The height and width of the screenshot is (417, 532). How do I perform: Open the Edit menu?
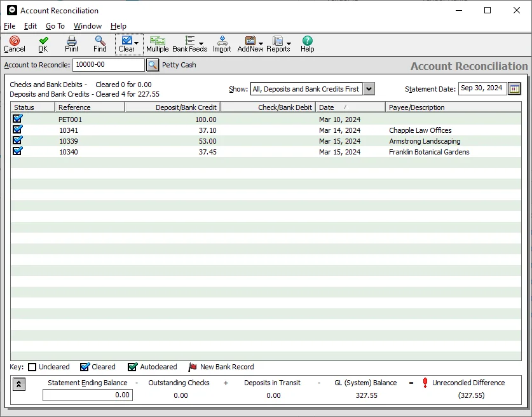pyautogui.click(x=31, y=26)
